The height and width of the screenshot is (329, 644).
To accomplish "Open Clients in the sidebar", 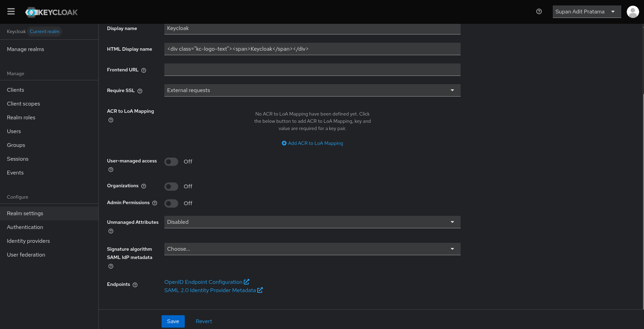I will 49,90.
